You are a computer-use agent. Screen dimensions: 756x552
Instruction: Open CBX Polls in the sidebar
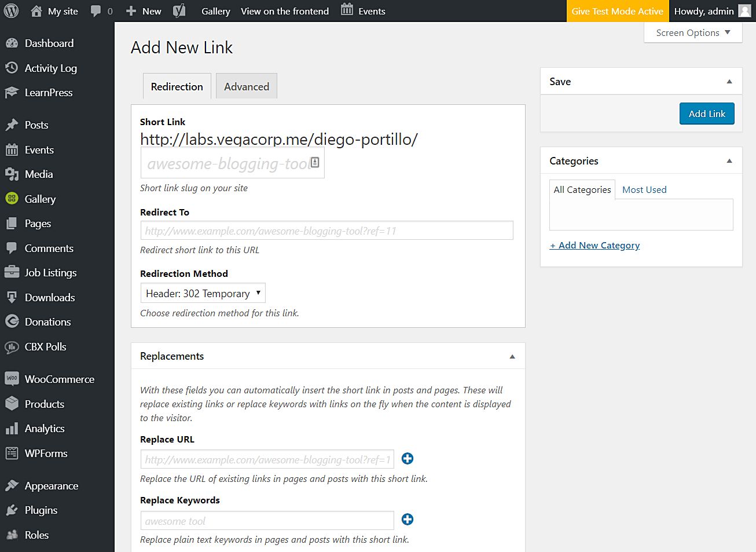point(45,347)
